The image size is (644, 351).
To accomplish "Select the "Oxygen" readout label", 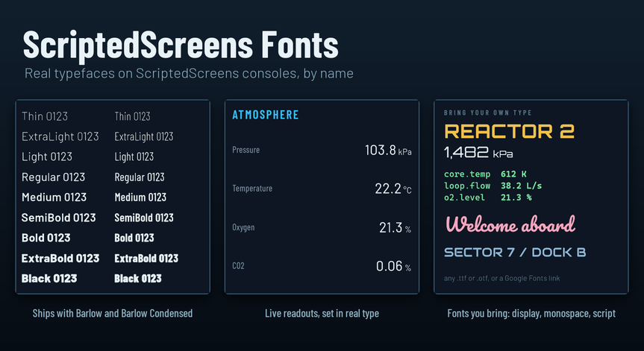I will click(x=243, y=227).
